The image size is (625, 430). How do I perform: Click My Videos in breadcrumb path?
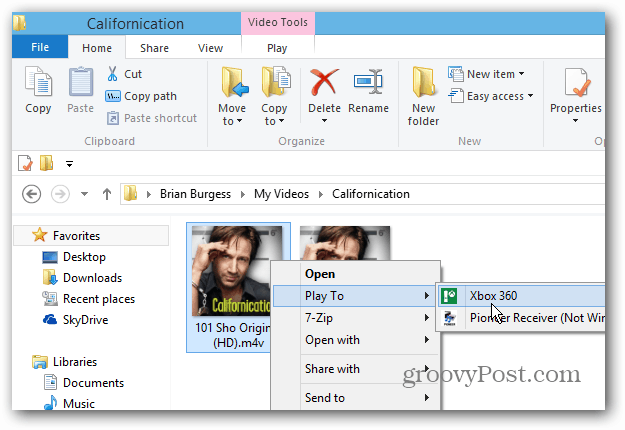click(281, 194)
